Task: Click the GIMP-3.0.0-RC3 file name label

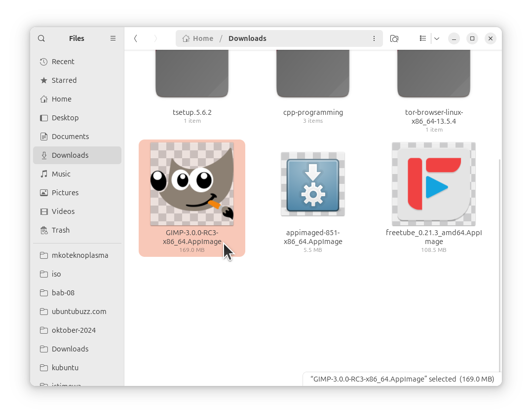Action: click(x=192, y=237)
